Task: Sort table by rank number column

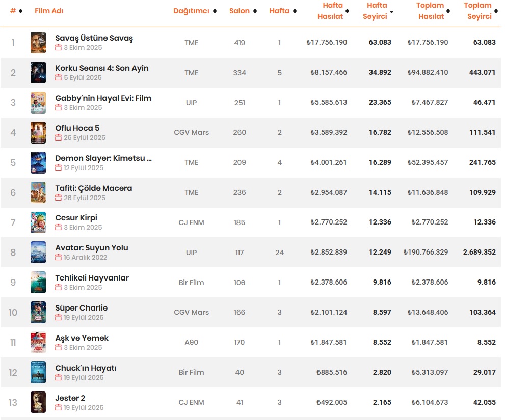Action: (20, 11)
